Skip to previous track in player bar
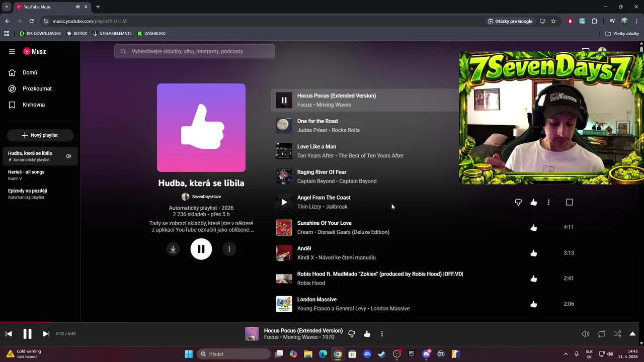 [9, 334]
